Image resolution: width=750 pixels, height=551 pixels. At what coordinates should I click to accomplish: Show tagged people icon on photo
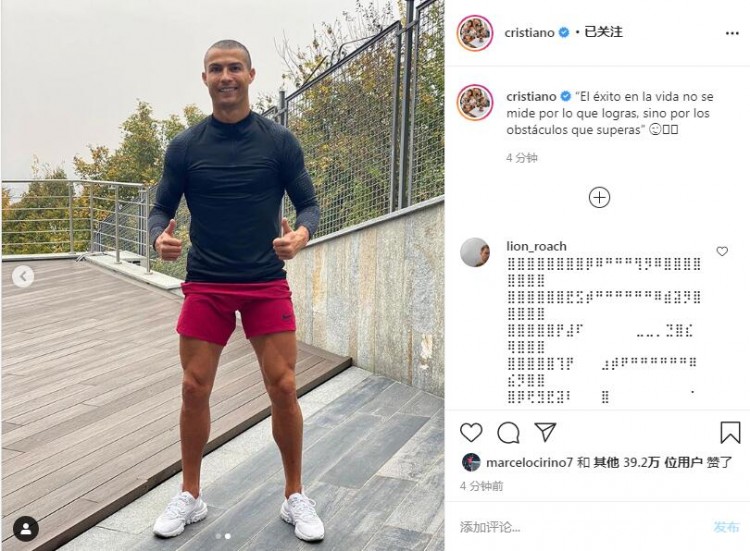[x=26, y=529]
